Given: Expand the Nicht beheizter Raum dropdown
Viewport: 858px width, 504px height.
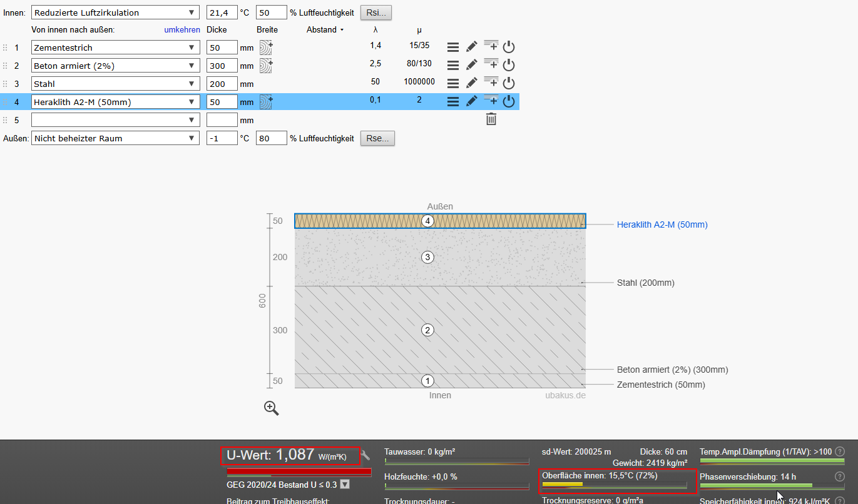Looking at the screenshot, I should (x=116, y=138).
